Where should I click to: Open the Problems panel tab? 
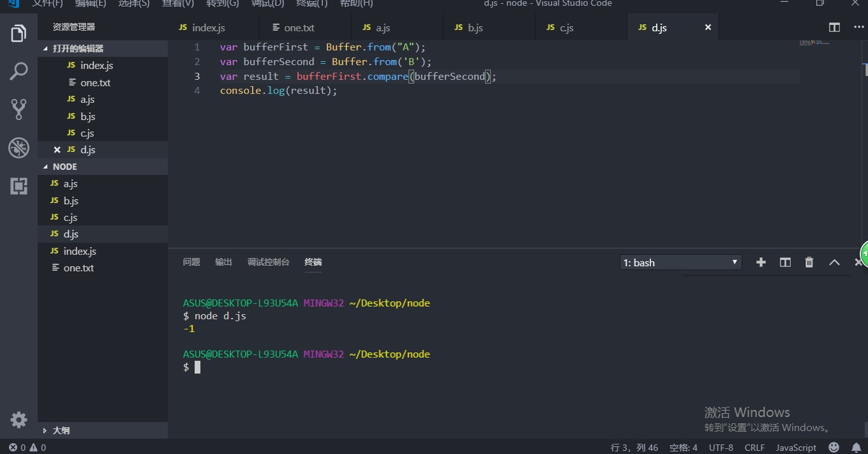[x=191, y=262]
